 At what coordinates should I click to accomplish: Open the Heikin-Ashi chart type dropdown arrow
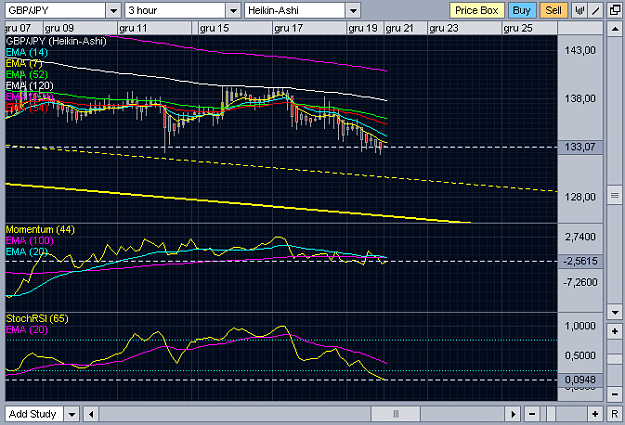(x=353, y=10)
